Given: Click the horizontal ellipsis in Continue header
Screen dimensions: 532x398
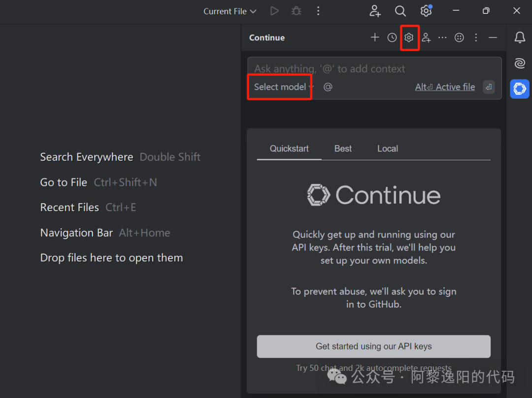Looking at the screenshot, I should coord(442,37).
